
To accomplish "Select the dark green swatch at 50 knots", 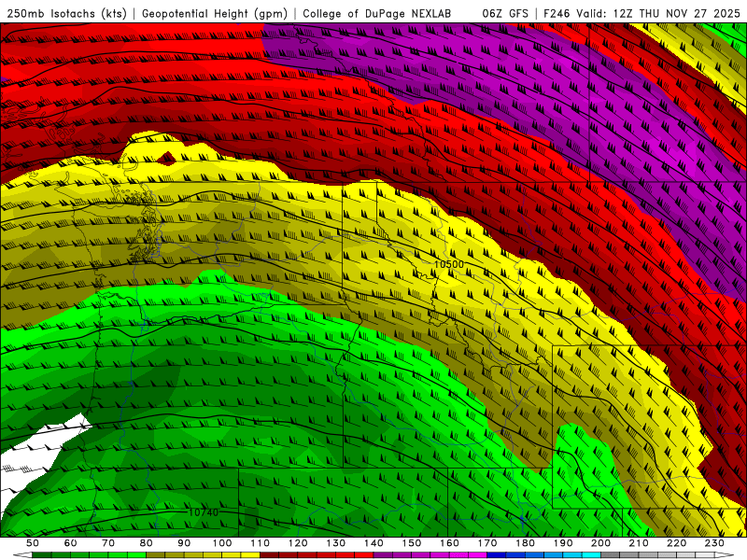I will coord(42,555).
